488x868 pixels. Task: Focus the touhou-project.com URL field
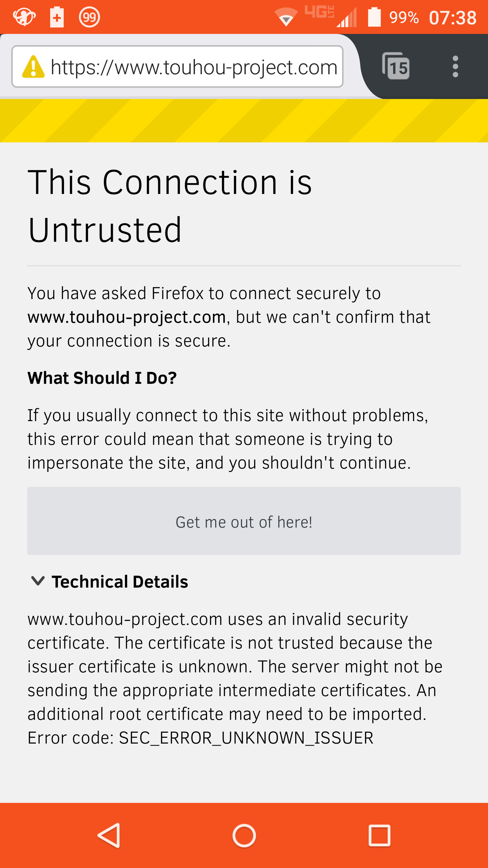(x=178, y=66)
